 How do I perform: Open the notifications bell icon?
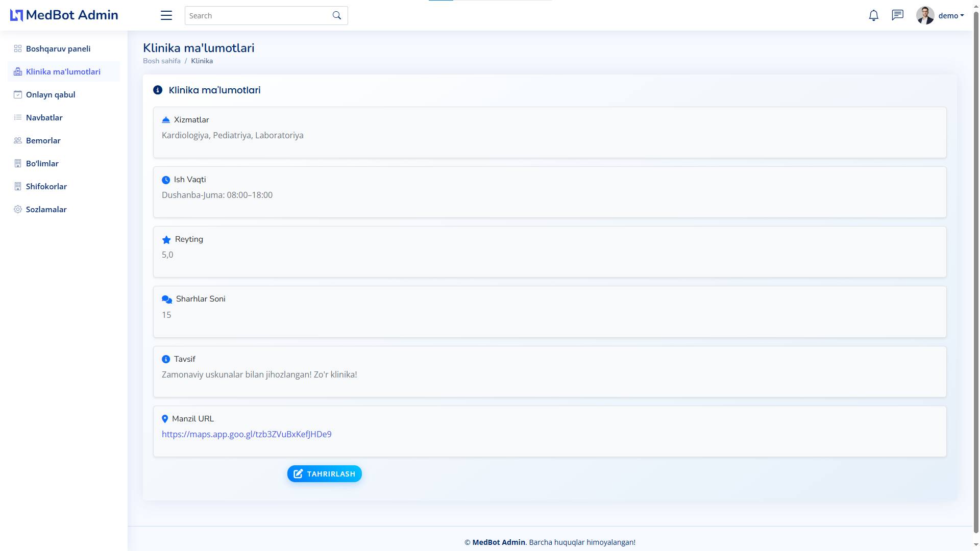tap(873, 15)
